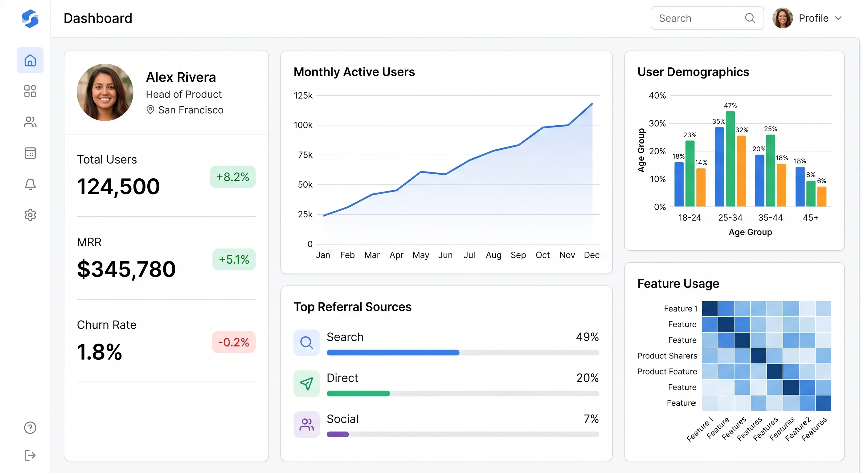Viewport: 868px width, 473px height.
Task: Click the location pin beside San Francisco
Action: 150,110
